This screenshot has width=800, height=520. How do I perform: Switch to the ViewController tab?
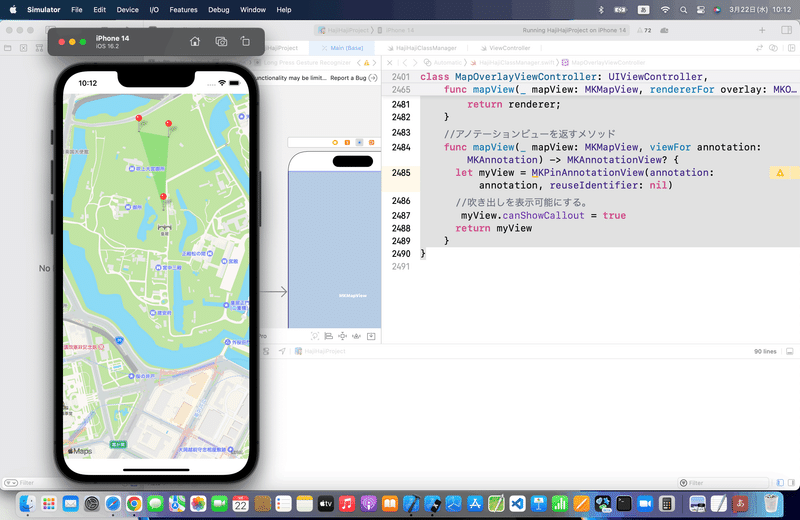click(x=505, y=48)
